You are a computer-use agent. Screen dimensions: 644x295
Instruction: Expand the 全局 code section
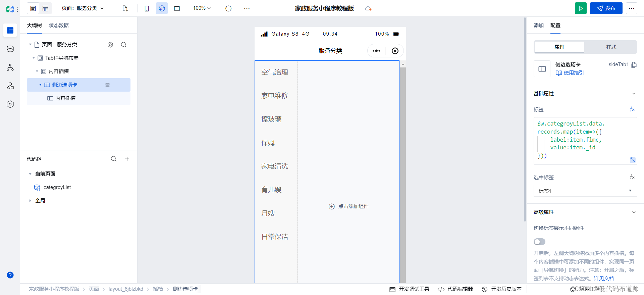click(30, 201)
